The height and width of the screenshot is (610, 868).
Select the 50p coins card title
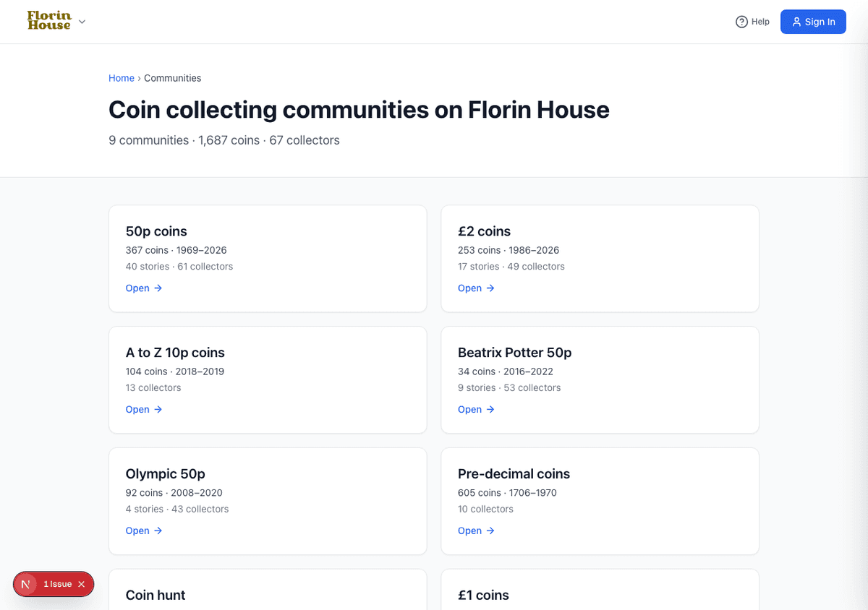(x=156, y=231)
